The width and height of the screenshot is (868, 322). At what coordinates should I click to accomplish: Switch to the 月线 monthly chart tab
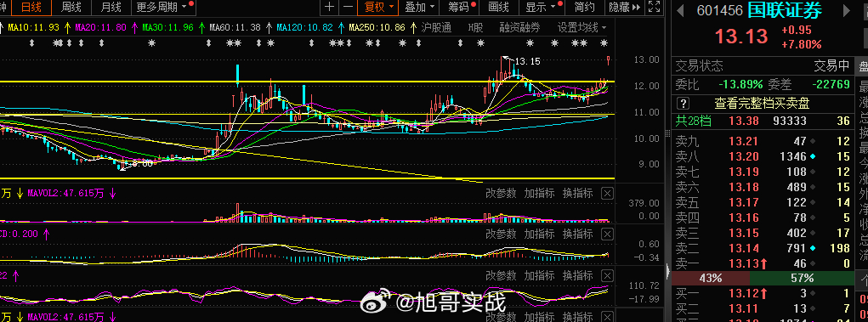tap(111, 7)
